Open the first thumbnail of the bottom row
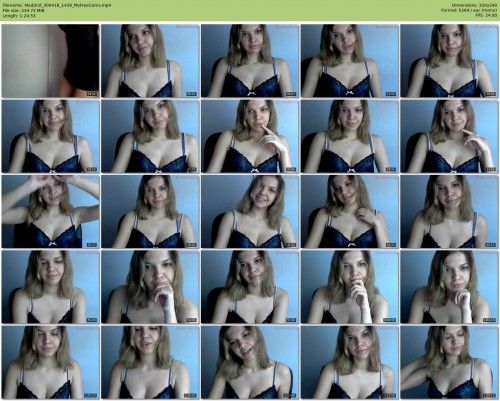The image size is (500, 401). (x=50, y=362)
